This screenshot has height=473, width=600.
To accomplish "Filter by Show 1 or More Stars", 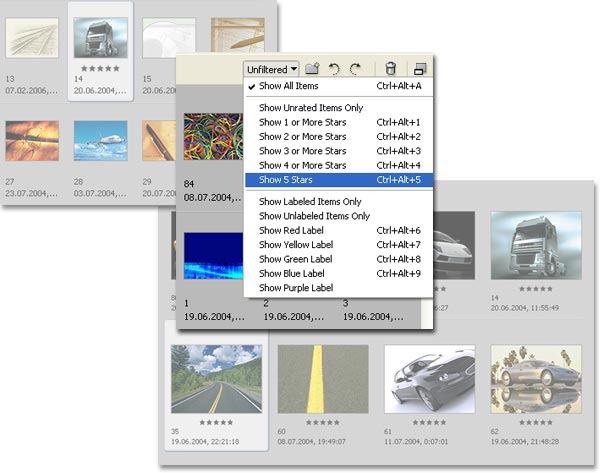I will tap(303, 122).
